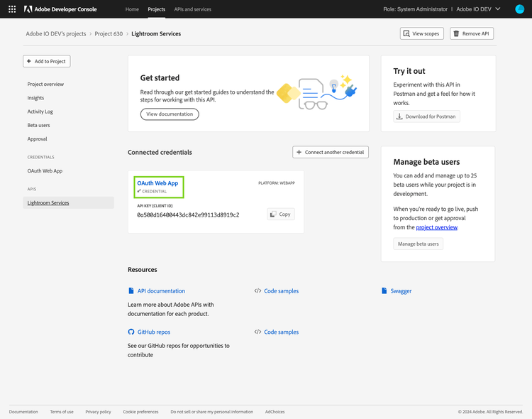This screenshot has height=419, width=532.
Task: Click Manage beta users button
Action: [418, 244]
